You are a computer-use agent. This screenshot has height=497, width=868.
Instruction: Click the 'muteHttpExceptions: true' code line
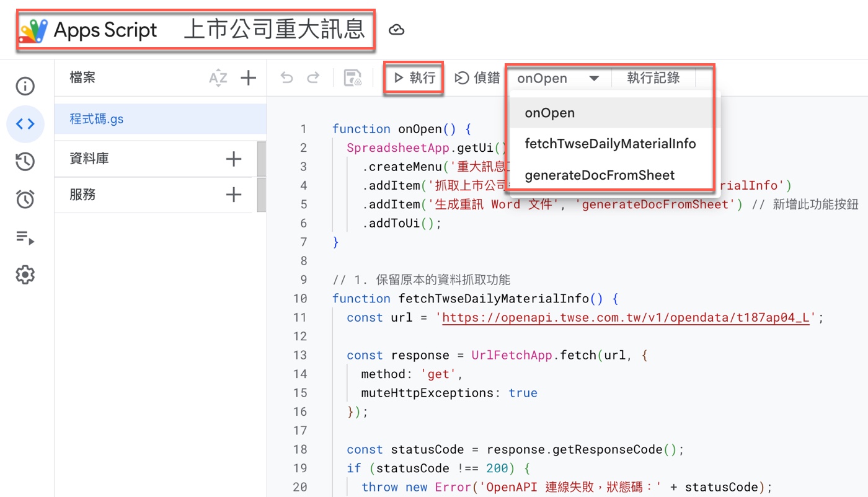tap(449, 393)
